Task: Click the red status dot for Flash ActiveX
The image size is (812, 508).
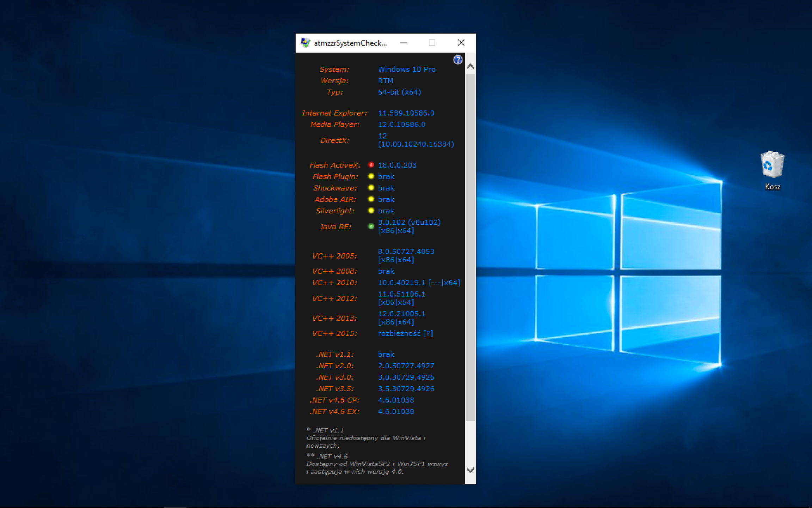Action: click(371, 165)
